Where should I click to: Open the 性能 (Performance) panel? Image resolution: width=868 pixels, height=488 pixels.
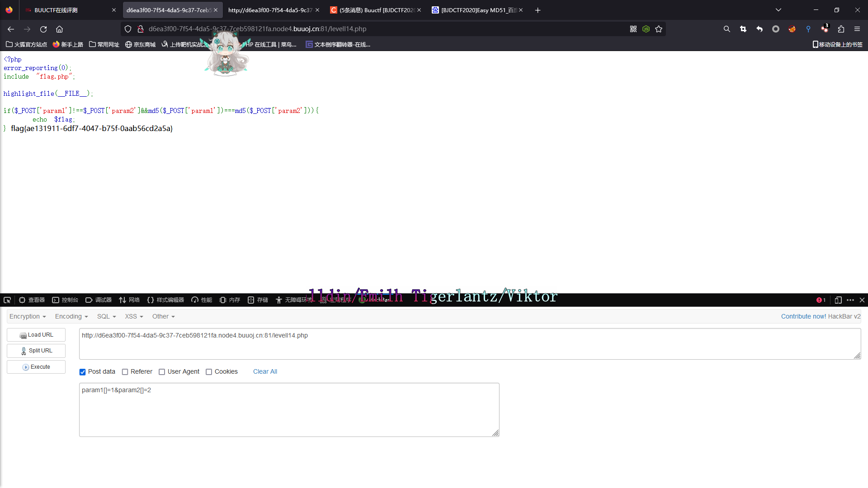201,300
